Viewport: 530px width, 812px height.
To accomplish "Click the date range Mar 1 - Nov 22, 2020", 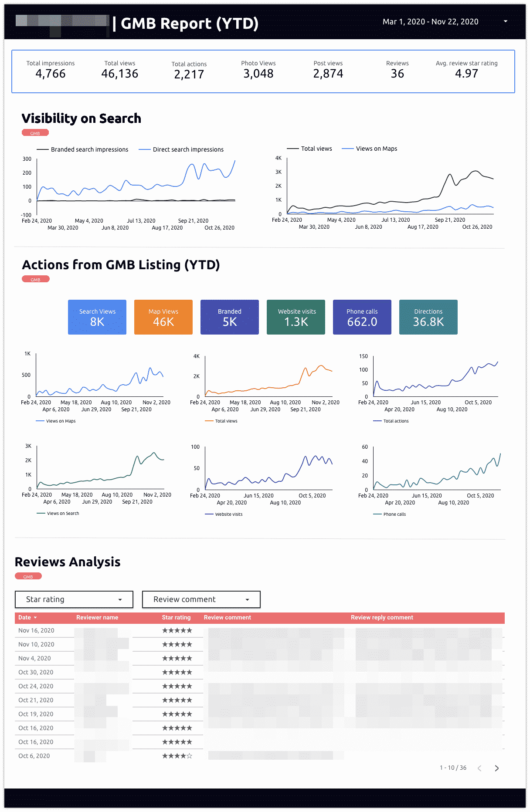I will 430,21.
